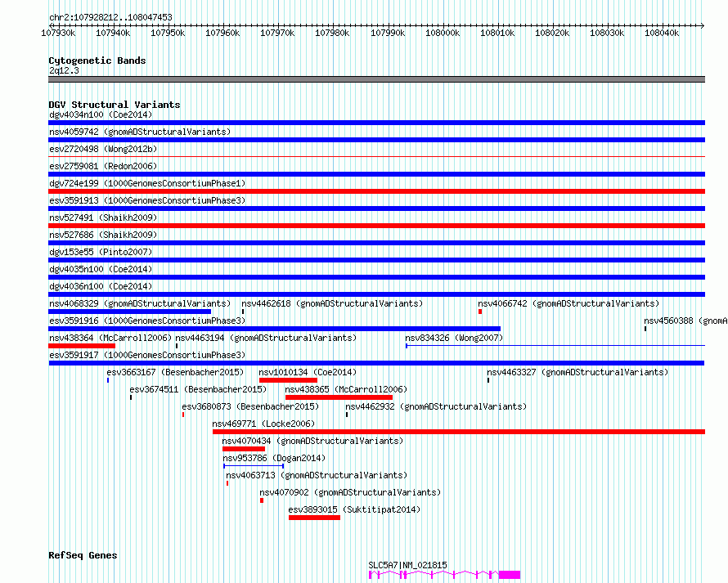Click the gray 2q12.3 cytogenetic band bar
Screen dimensions: 728x583
[376, 79]
